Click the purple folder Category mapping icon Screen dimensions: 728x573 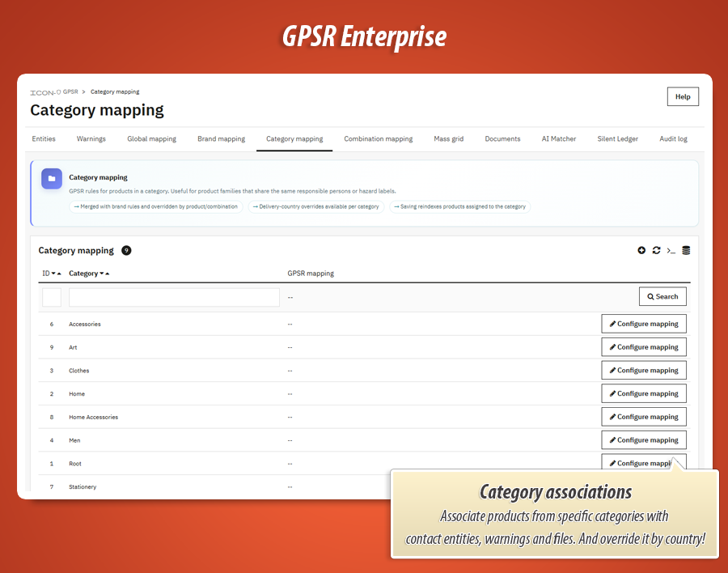(52, 178)
